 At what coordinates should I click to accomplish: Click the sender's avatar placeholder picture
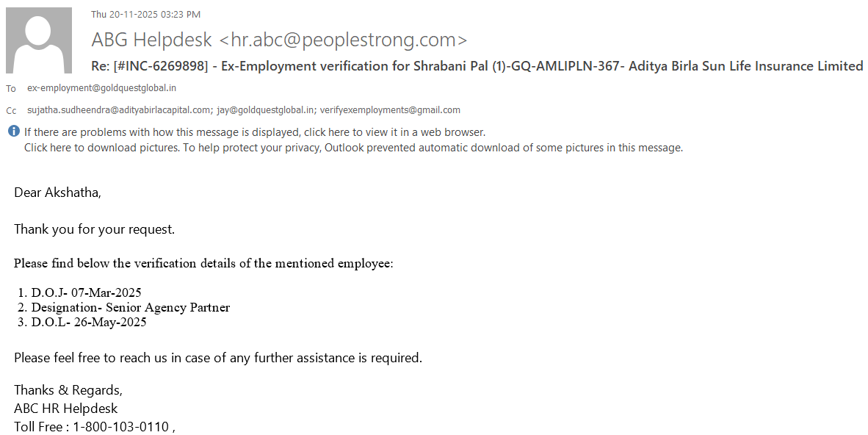[x=38, y=40]
